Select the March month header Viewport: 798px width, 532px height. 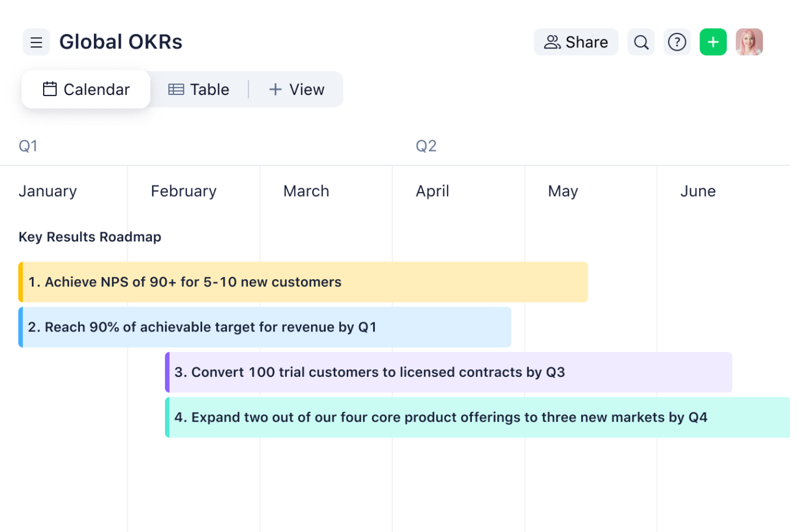click(x=306, y=191)
